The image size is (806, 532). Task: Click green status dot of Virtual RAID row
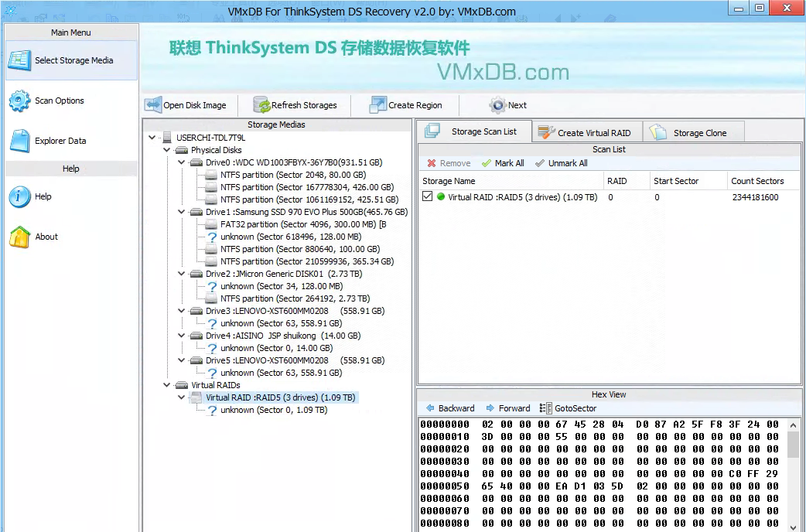tap(441, 196)
